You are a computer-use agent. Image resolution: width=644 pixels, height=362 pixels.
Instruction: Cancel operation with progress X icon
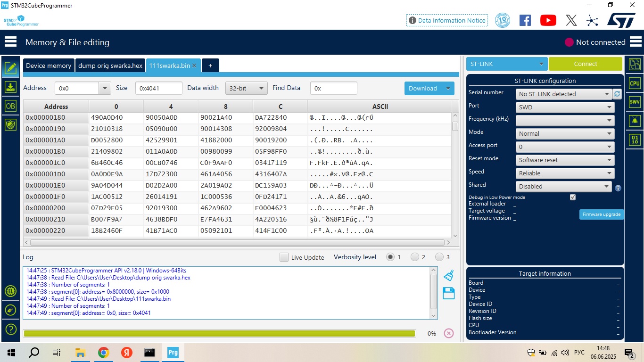click(449, 333)
